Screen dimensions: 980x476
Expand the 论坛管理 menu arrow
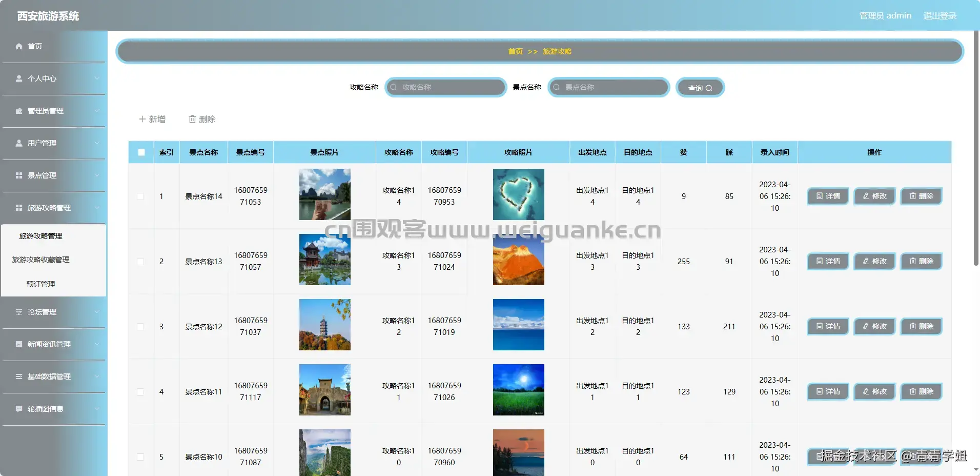click(x=97, y=312)
